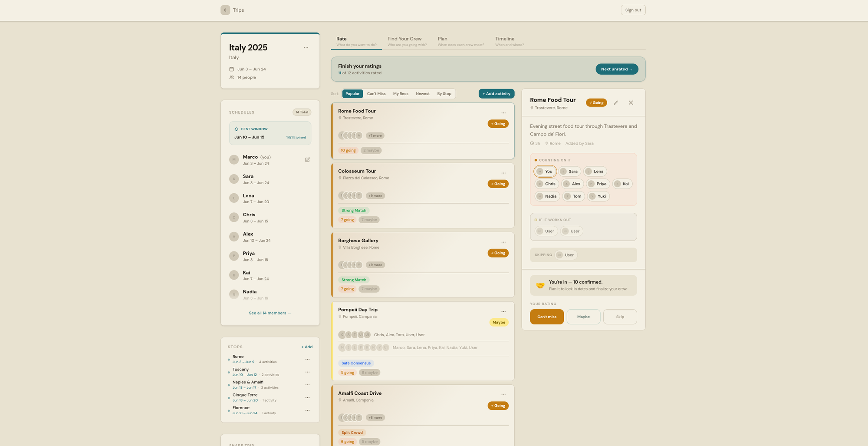Open the Rome stop options menu
Viewport: 868px width, 446px height.
[307, 359]
